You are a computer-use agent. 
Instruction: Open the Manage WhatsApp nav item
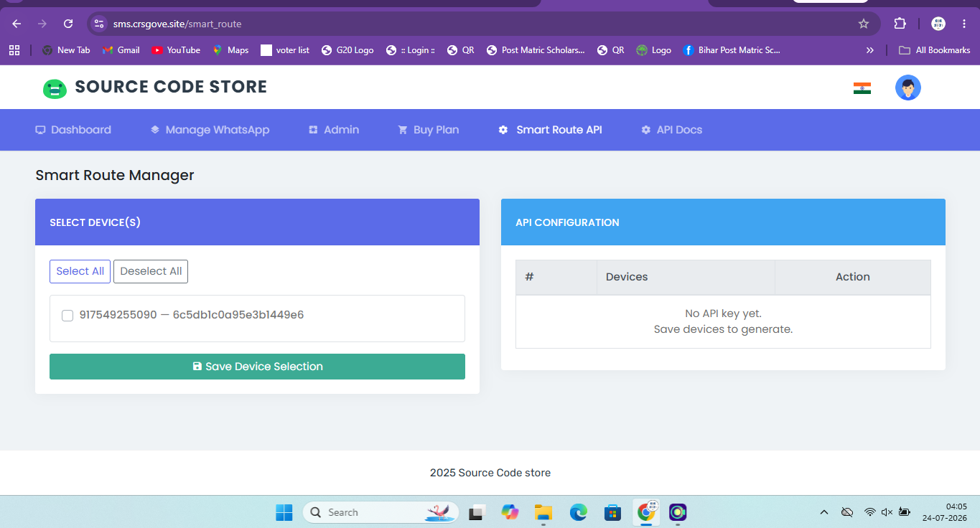coord(210,130)
